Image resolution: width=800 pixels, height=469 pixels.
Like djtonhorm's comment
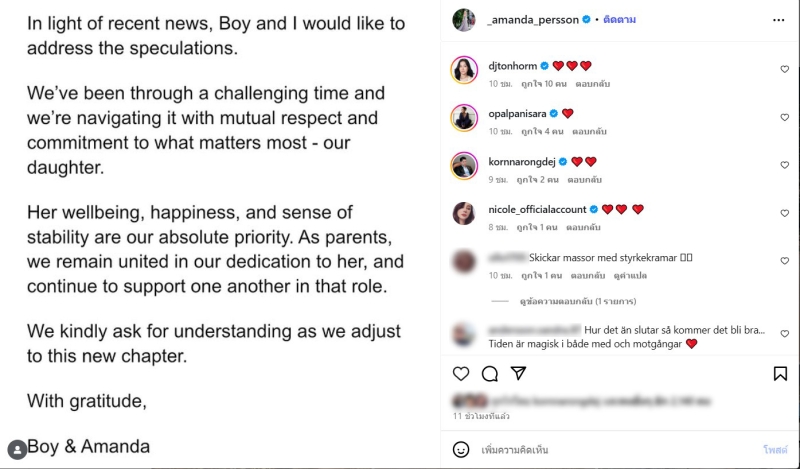coord(785,70)
